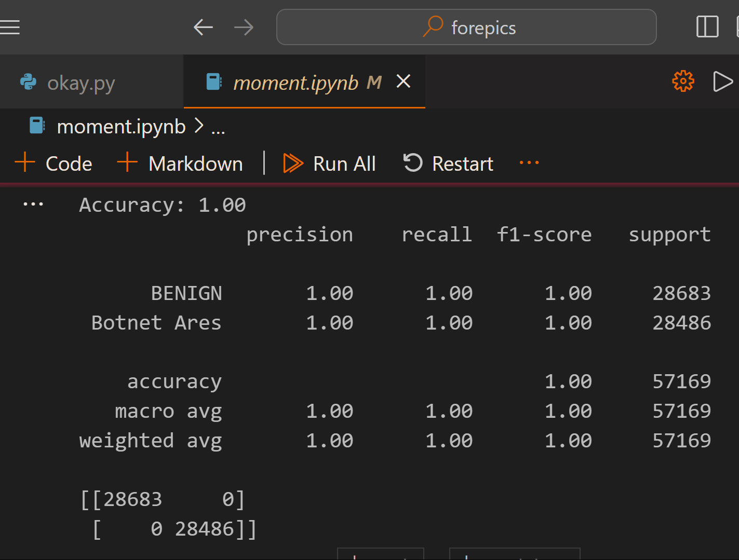The image size is (739, 560).
Task: Click the confusion matrix first row [[28683 0]
Action: coord(163,499)
